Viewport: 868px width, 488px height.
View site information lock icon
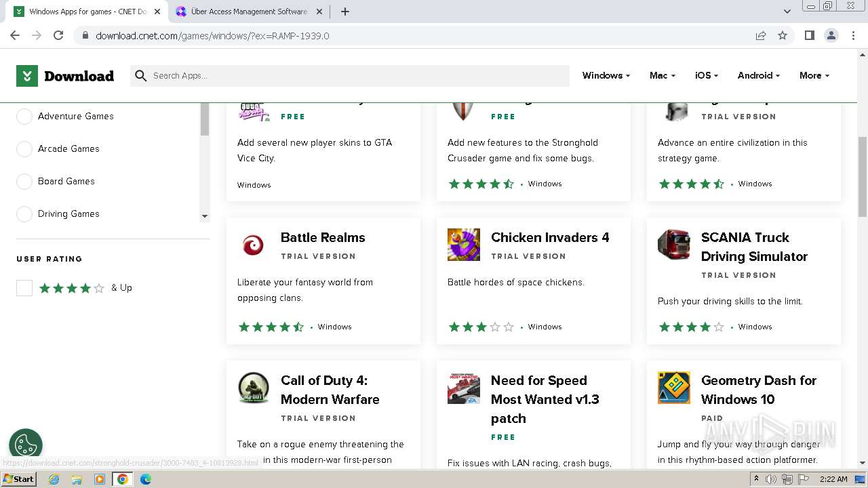click(x=85, y=36)
